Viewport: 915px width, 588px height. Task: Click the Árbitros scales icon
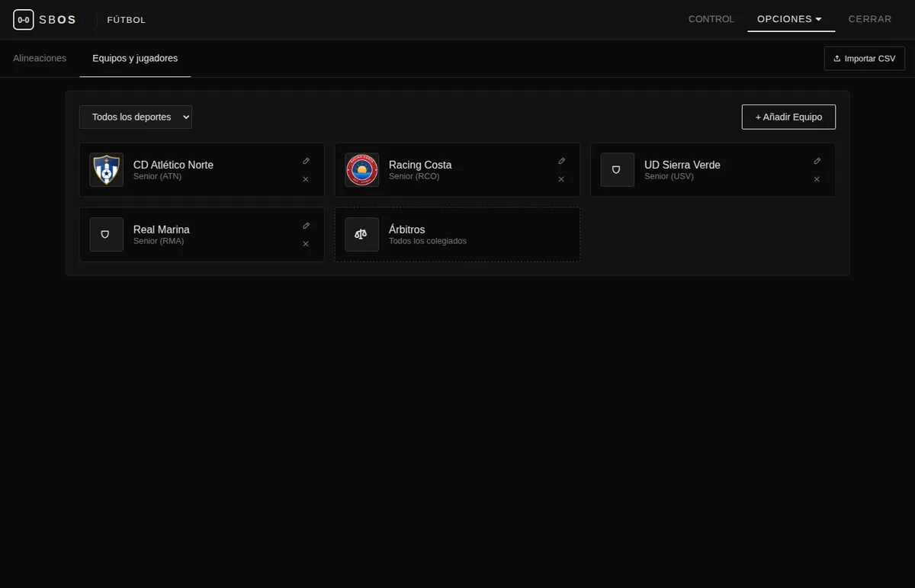(x=362, y=235)
